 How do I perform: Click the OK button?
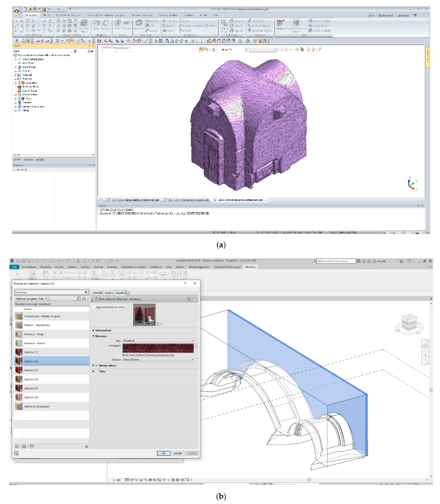pos(164,453)
